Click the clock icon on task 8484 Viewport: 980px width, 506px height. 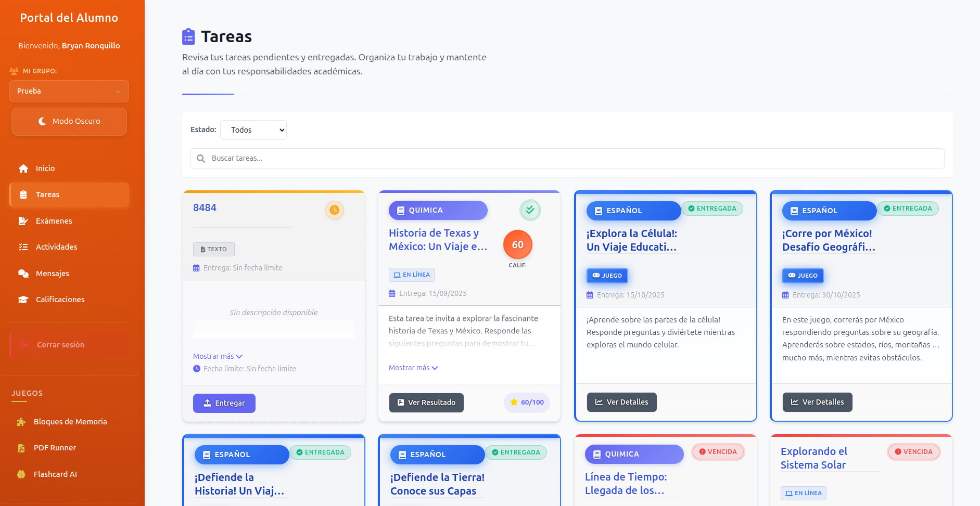[x=335, y=210]
